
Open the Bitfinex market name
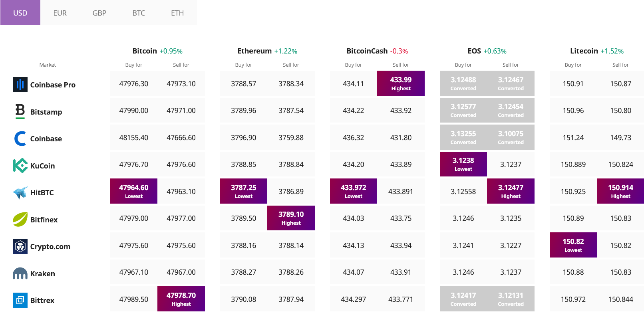pos(44,220)
